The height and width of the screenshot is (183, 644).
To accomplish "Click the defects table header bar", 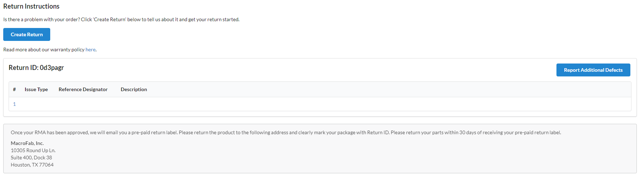I will (320, 89).
